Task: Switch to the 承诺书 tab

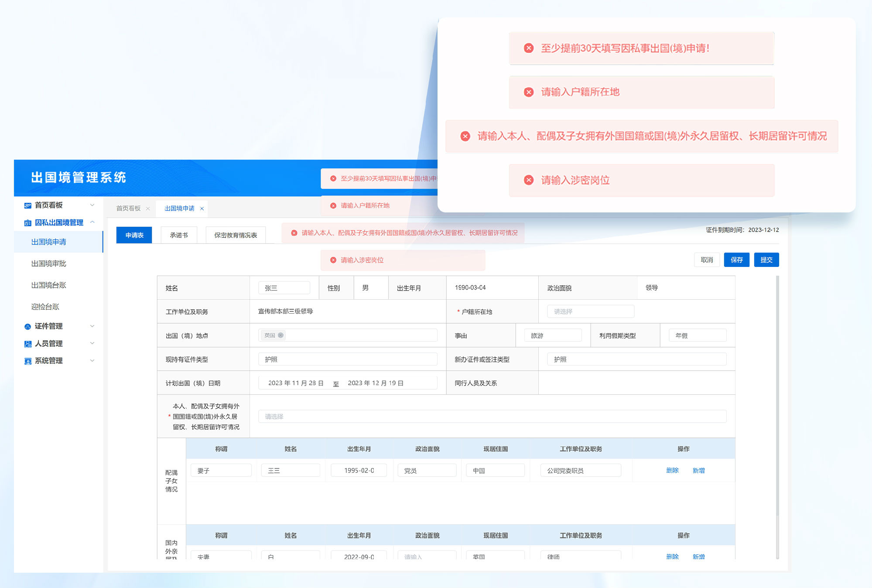Action: (179, 235)
